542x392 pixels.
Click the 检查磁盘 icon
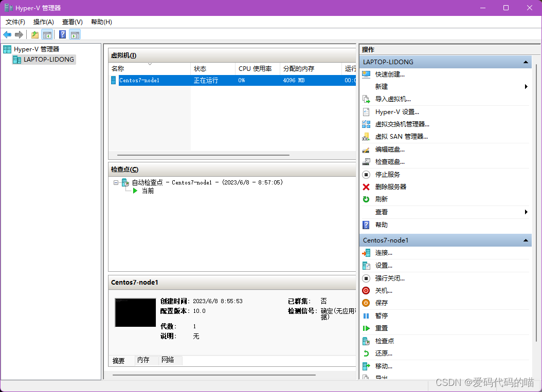(x=366, y=162)
